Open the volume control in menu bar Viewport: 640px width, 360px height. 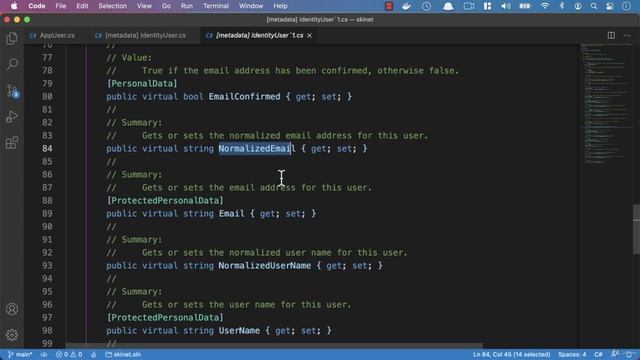(x=506, y=6)
